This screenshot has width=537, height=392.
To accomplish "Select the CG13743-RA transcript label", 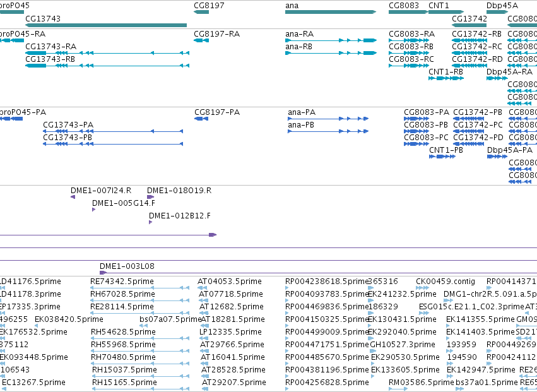I will [x=50, y=46].
